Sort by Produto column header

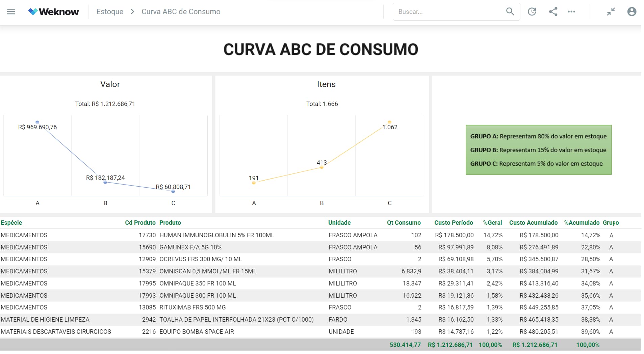click(170, 223)
